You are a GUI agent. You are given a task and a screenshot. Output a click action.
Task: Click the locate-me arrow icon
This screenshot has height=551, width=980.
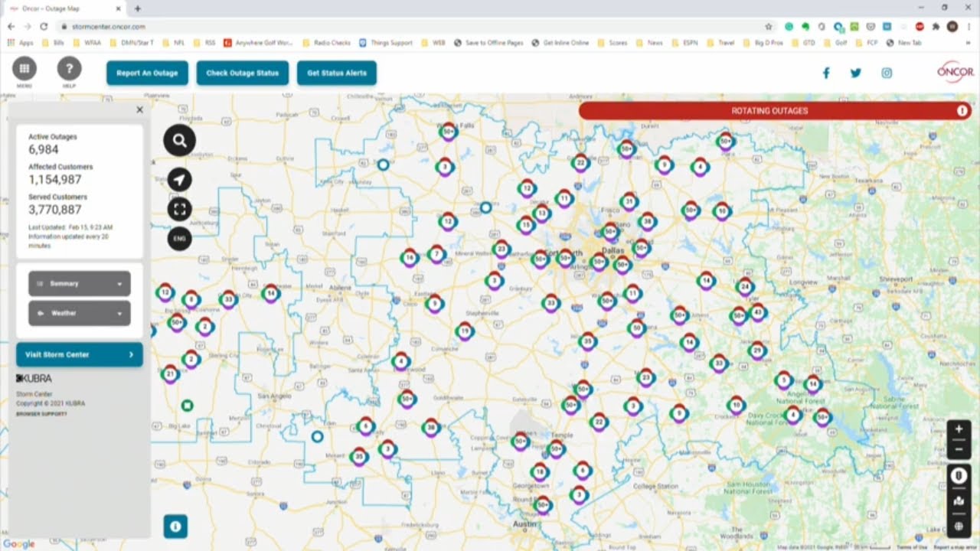tap(179, 180)
